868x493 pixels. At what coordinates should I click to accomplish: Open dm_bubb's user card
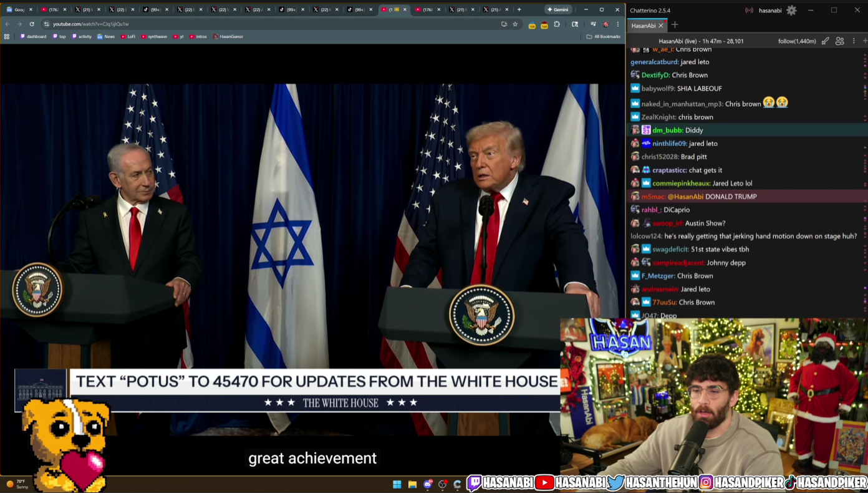click(667, 130)
